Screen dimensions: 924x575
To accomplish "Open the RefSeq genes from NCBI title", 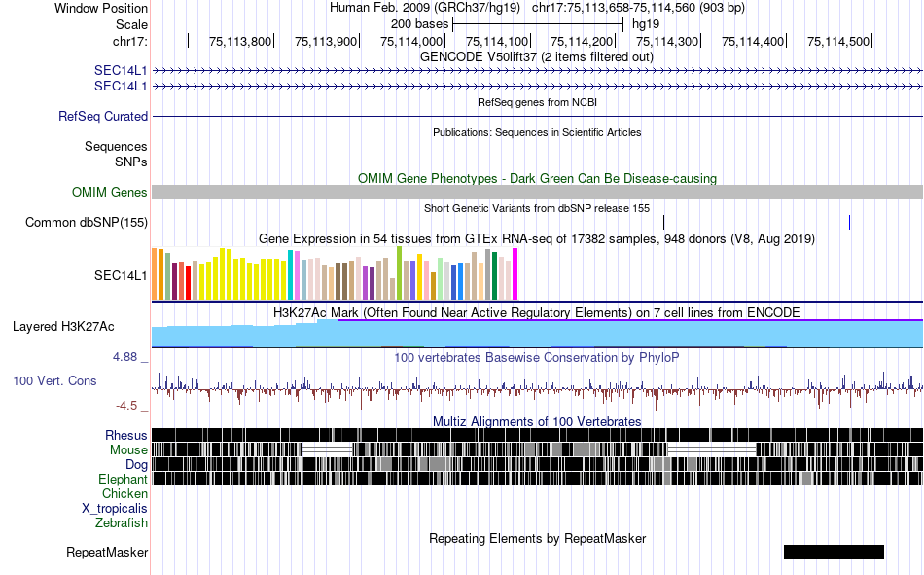I will [x=537, y=102].
